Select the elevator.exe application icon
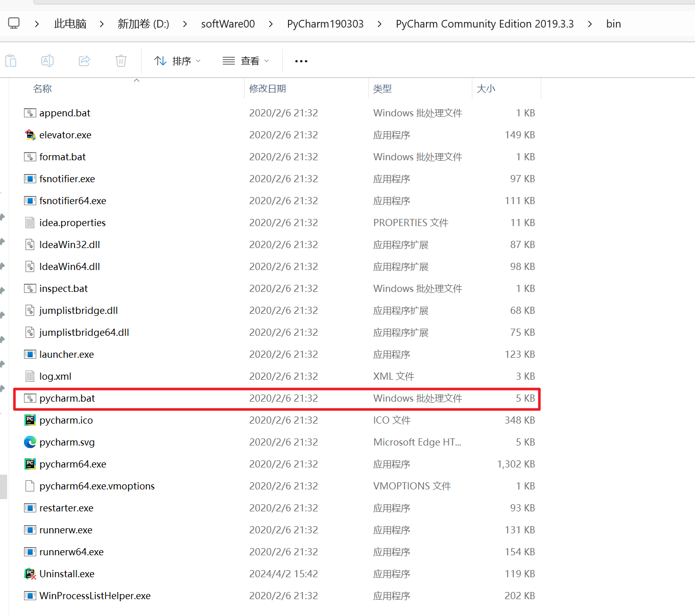 30,135
